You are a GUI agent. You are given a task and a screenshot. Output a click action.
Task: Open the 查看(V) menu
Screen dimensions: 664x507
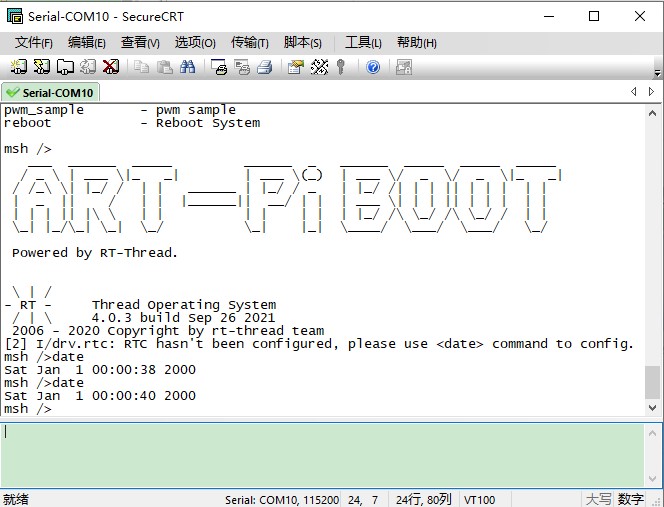click(x=140, y=42)
